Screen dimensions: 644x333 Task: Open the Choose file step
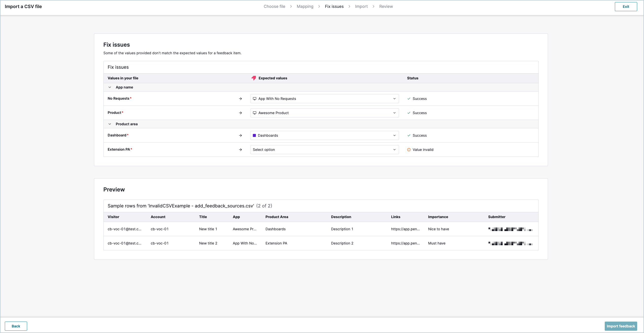click(x=274, y=7)
